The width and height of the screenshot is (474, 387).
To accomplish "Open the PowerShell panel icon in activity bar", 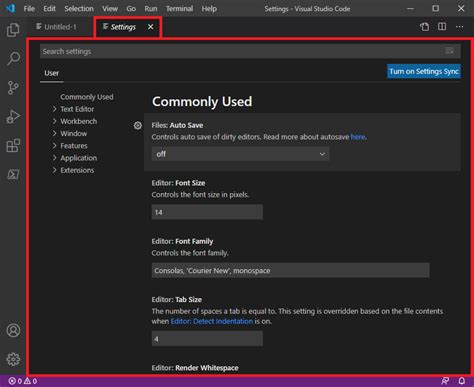I will click(x=13, y=174).
